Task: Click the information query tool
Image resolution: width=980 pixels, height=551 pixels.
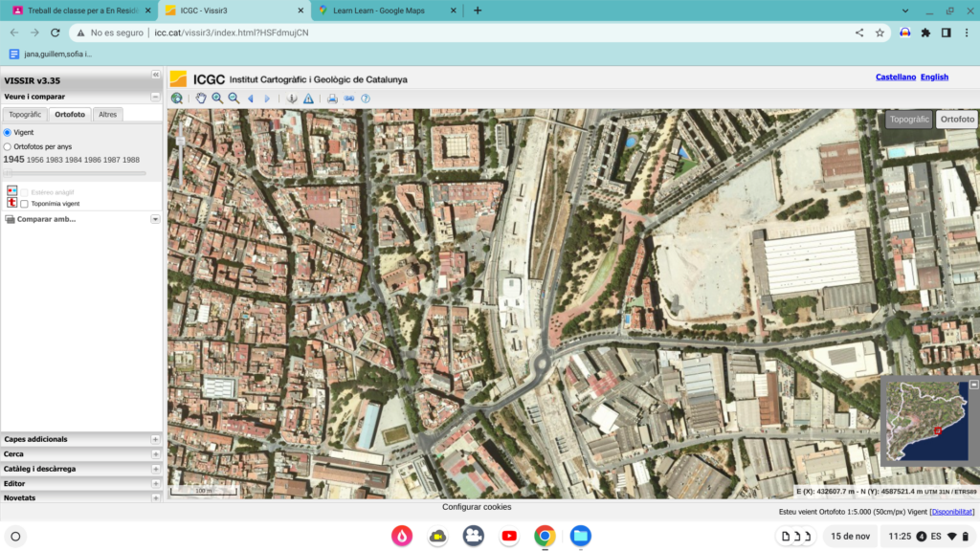Action: point(292,99)
